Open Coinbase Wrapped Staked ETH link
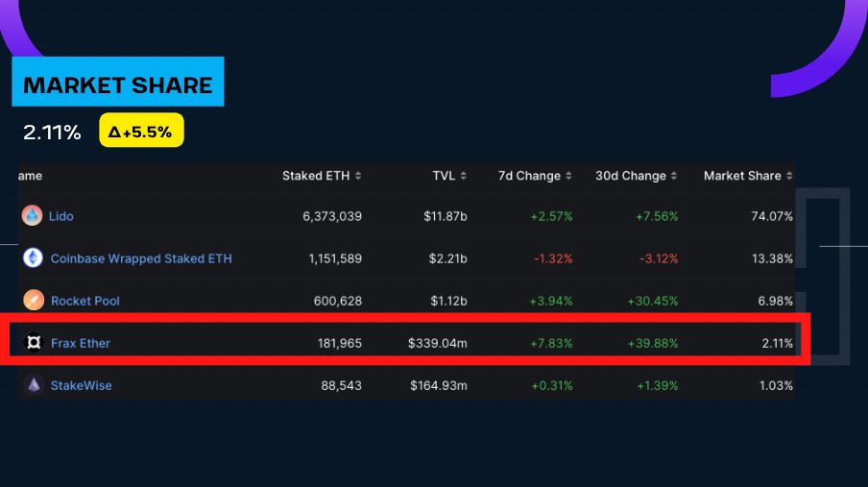This screenshot has width=868, height=487. tap(141, 258)
